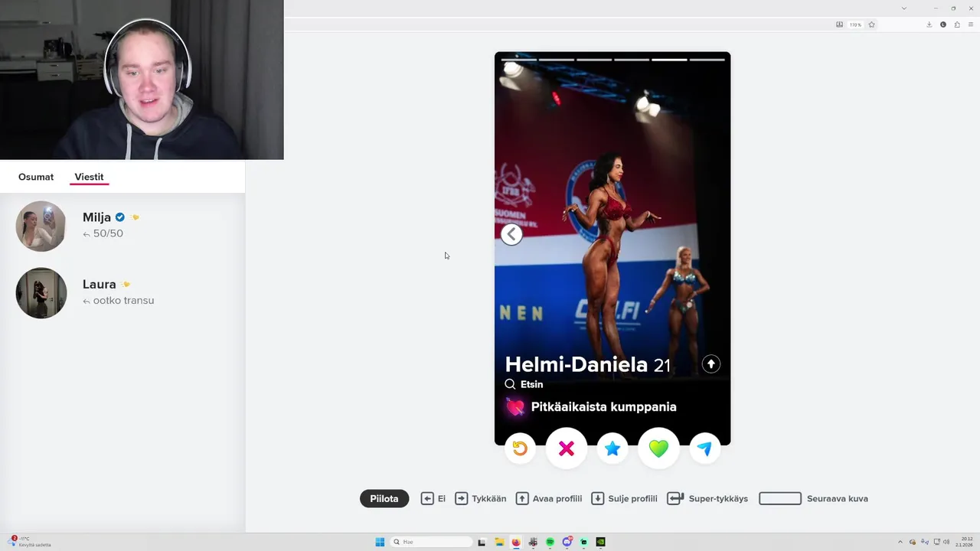The height and width of the screenshot is (551, 980).
Task: Open Spotify from the taskbar
Action: point(550,542)
